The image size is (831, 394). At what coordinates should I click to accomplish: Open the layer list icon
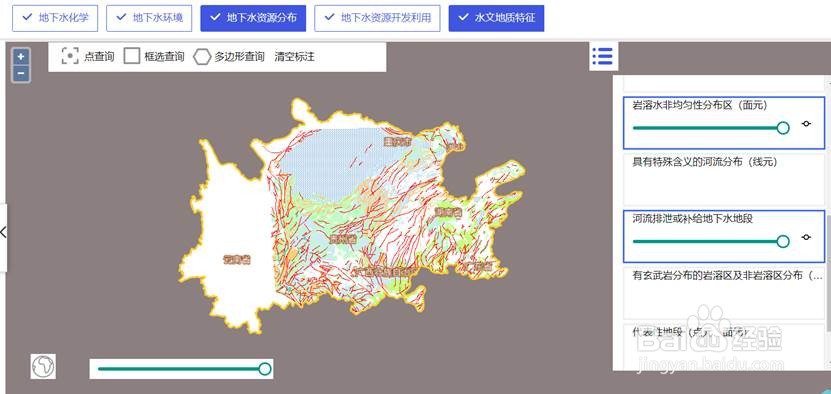coord(603,56)
